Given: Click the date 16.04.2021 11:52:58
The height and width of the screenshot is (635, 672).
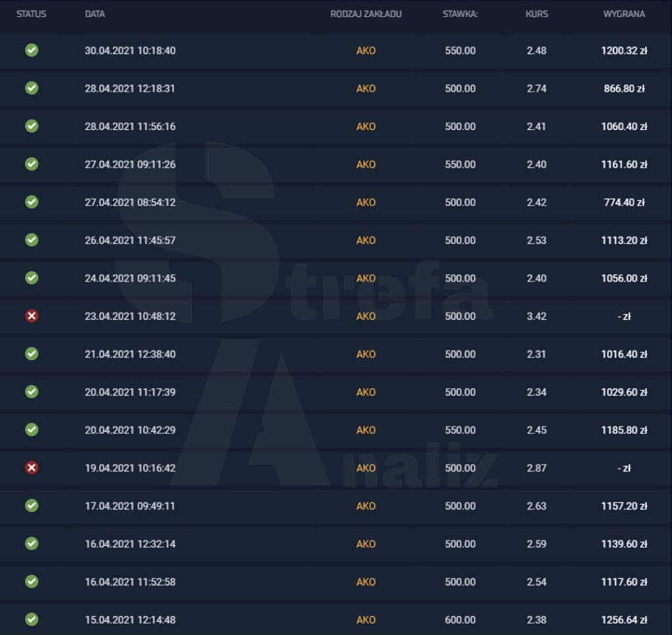Looking at the screenshot, I should tap(131, 582).
